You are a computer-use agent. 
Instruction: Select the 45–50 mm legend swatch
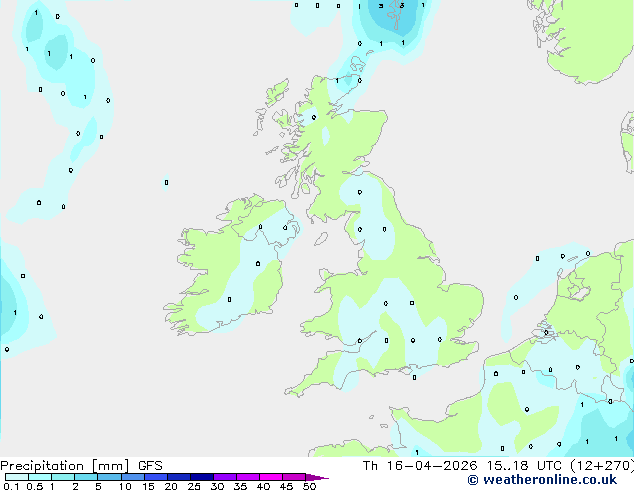coord(294,477)
